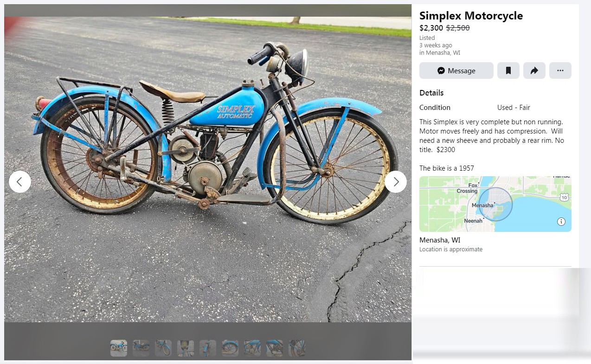Advance to the next photo arrow

click(x=396, y=182)
